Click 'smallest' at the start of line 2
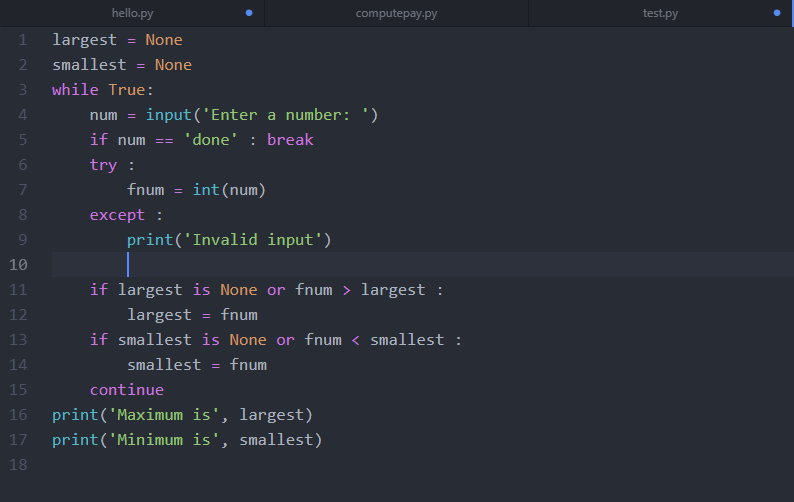 (x=89, y=65)
